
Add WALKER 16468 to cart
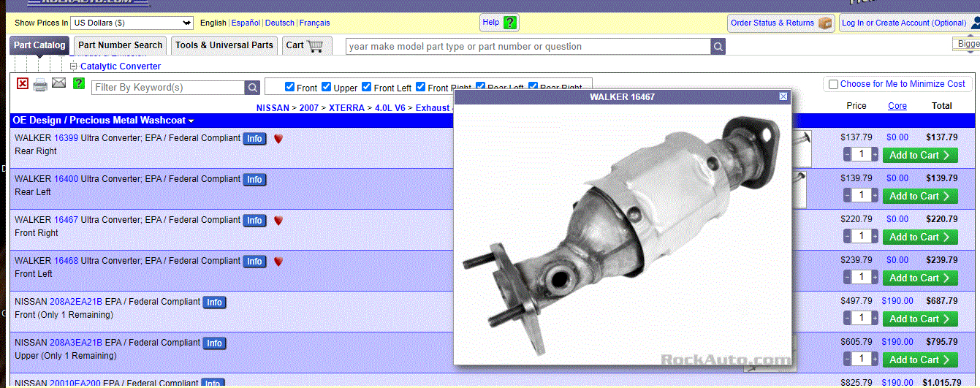(920, 278)
